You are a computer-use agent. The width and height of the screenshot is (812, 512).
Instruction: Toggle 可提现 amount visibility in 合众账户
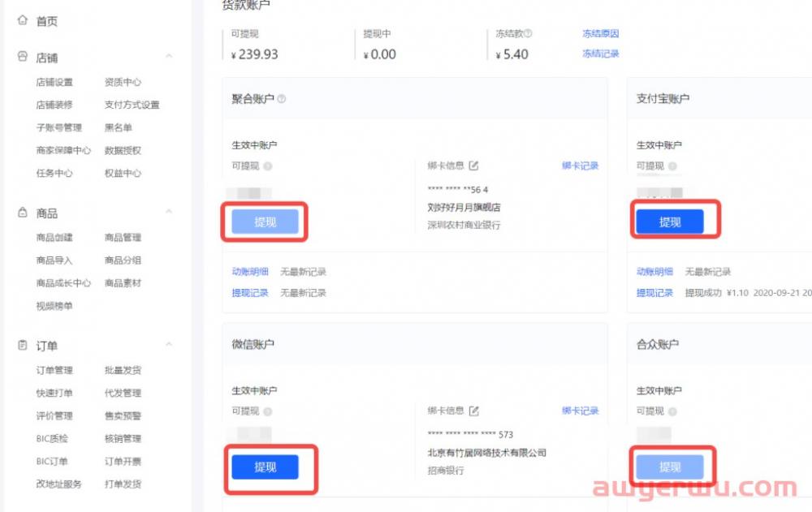[x=672, y=411]
